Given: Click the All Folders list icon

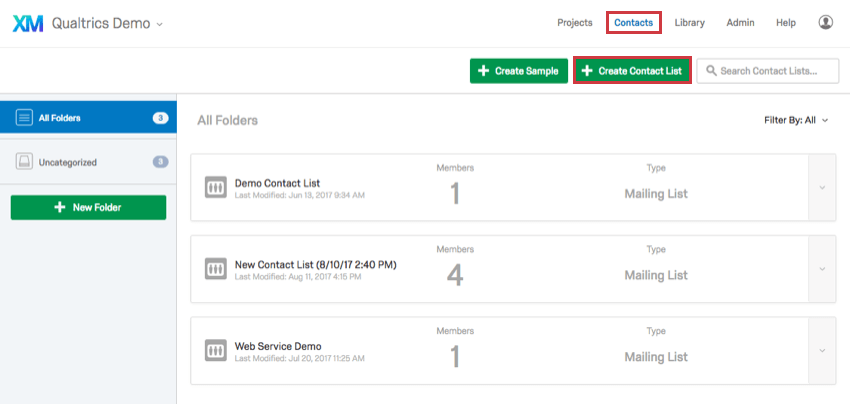Looking at the screenshot, I should [24, 118].
